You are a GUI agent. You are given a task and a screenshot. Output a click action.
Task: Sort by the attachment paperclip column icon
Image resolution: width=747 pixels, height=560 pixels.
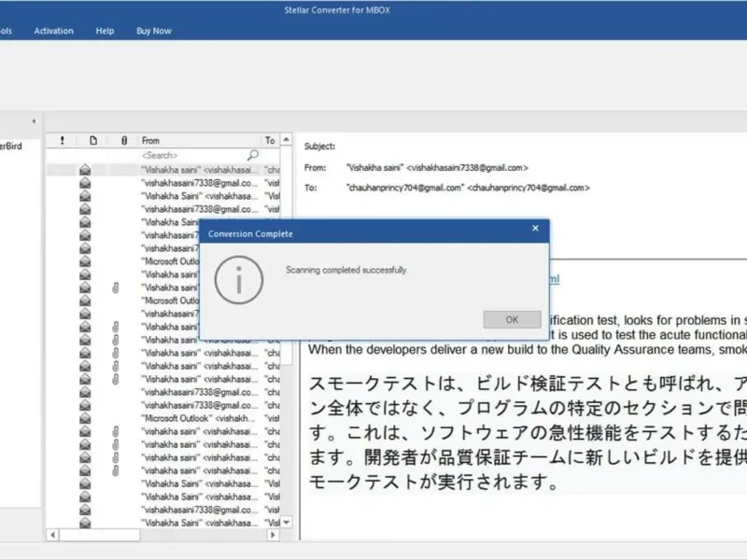(124, 141)
